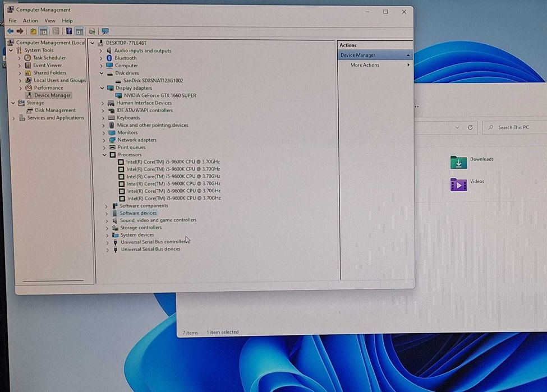Click the blue Help question mark icon
The height and width of the screenshot is (392, 547).
pyautogui.click(x=69, y=31)
